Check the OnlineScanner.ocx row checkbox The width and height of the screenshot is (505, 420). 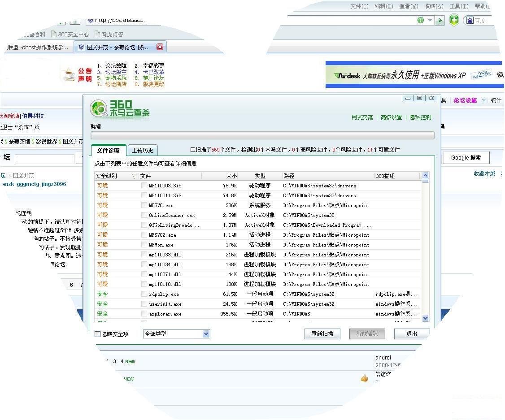click(x=144, y=215)
